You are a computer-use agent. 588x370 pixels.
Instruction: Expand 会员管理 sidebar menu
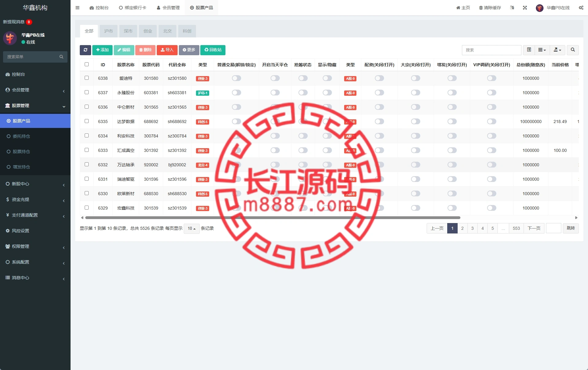tap(35, 90)
